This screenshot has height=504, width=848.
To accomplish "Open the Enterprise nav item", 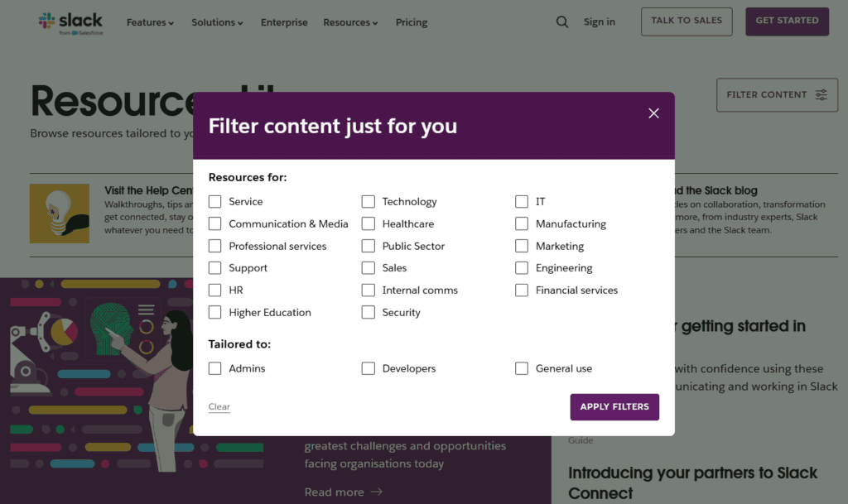I will tap(284, 22).
